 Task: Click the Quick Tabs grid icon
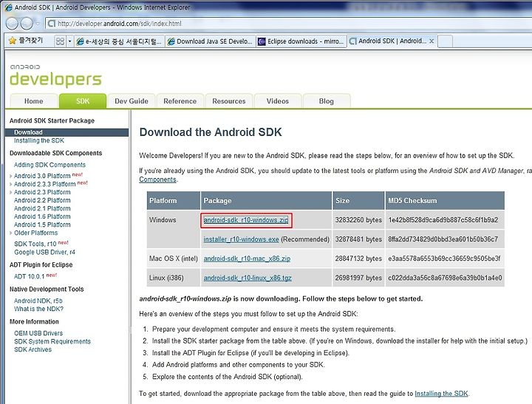60,41
